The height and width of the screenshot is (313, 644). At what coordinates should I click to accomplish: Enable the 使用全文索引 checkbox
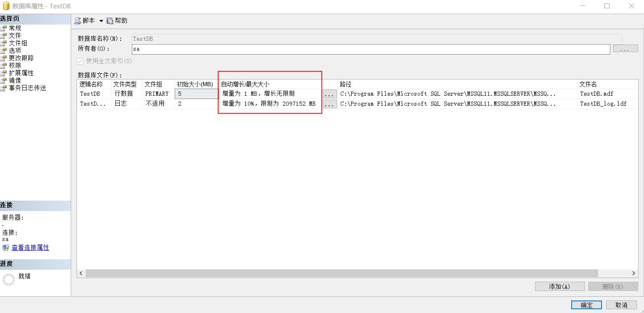click(x=79, y=61)
